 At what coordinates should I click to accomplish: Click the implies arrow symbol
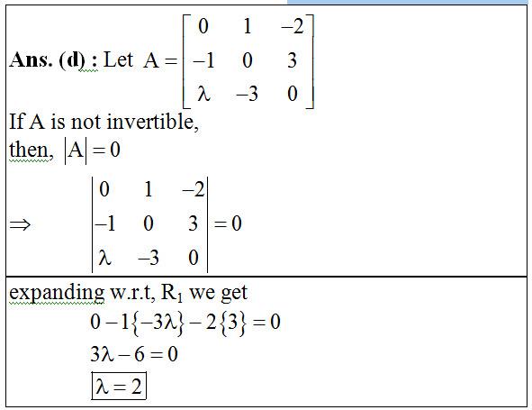point(20,224)
